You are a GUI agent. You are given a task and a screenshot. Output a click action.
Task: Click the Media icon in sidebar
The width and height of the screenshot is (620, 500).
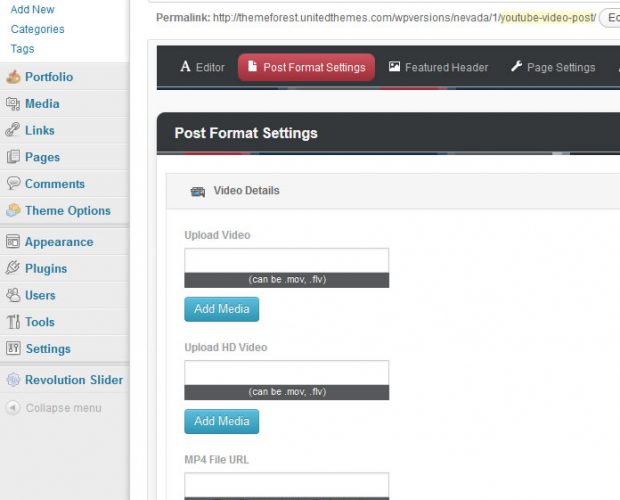(x=13, y=104)
